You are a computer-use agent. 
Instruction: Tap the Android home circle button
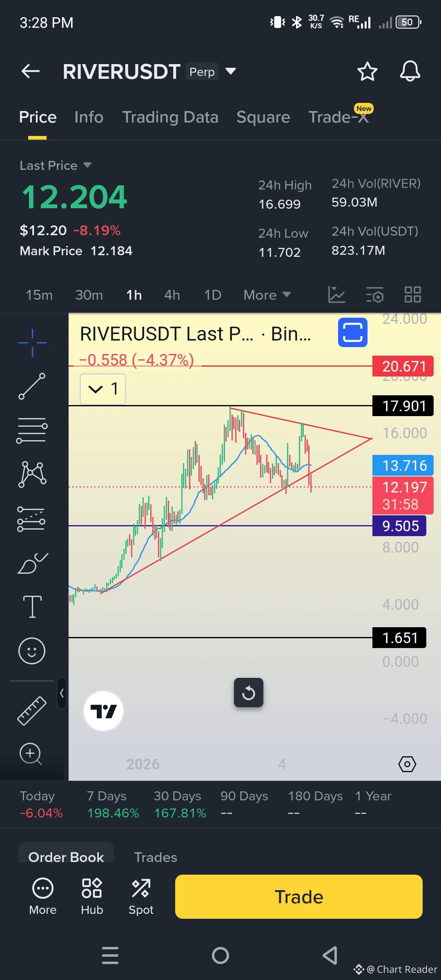click(x=220, y=955)
